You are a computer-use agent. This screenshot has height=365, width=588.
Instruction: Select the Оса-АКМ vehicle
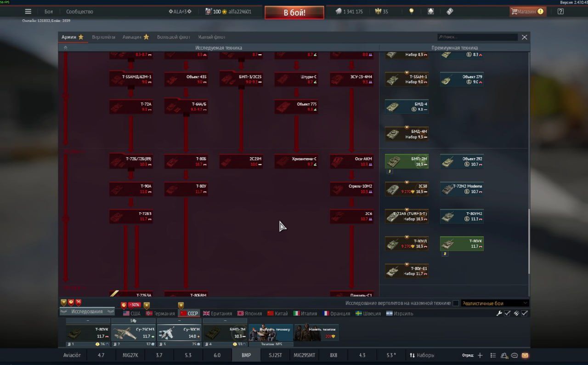(x=351, y=161)
